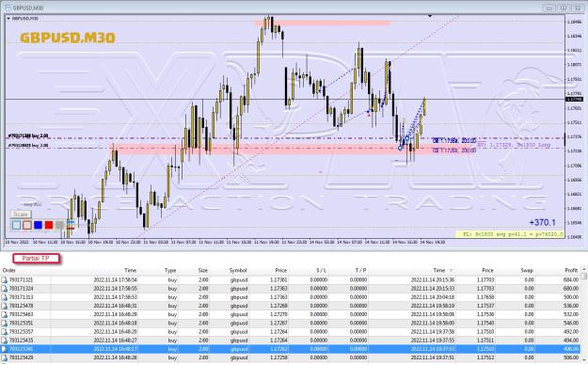The image size is (588, 365).
Task: Click the solid red square on the chart
Action: click(x=49, y=225)
